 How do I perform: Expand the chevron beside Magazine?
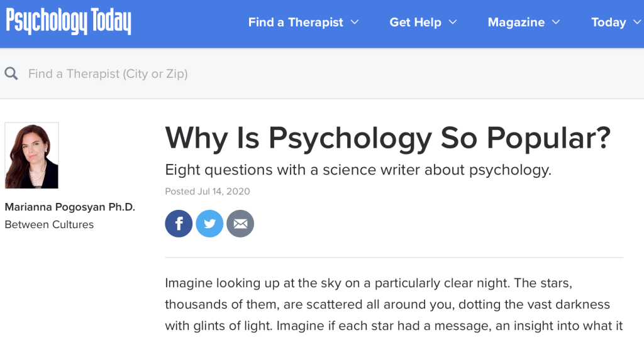coord(556,23)
